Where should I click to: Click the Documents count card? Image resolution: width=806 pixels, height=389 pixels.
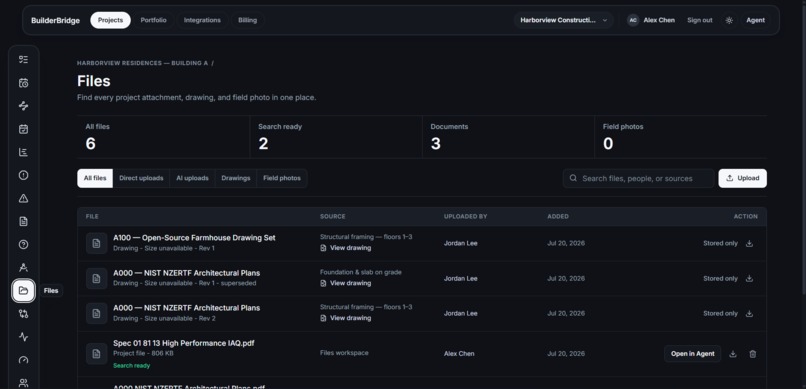(508, 137)
